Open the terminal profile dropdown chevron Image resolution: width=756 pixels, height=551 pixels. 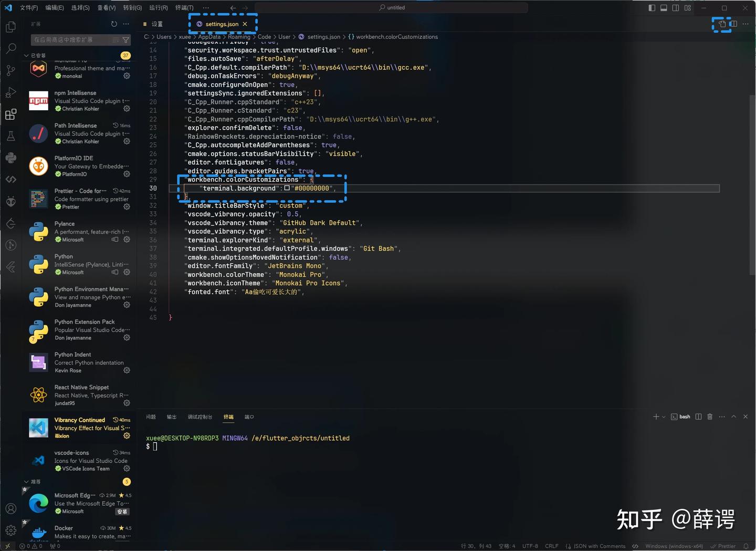[x=663, y=417]
